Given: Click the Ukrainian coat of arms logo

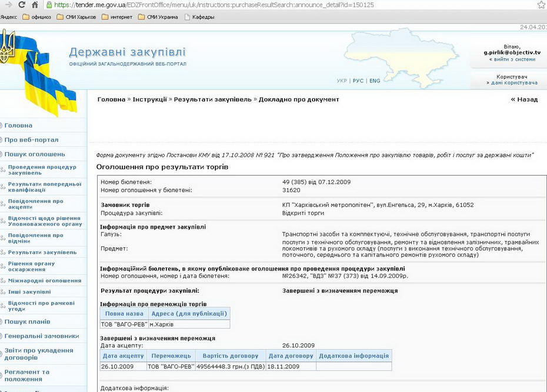Looking at the screenshot, I should (7, 47).
